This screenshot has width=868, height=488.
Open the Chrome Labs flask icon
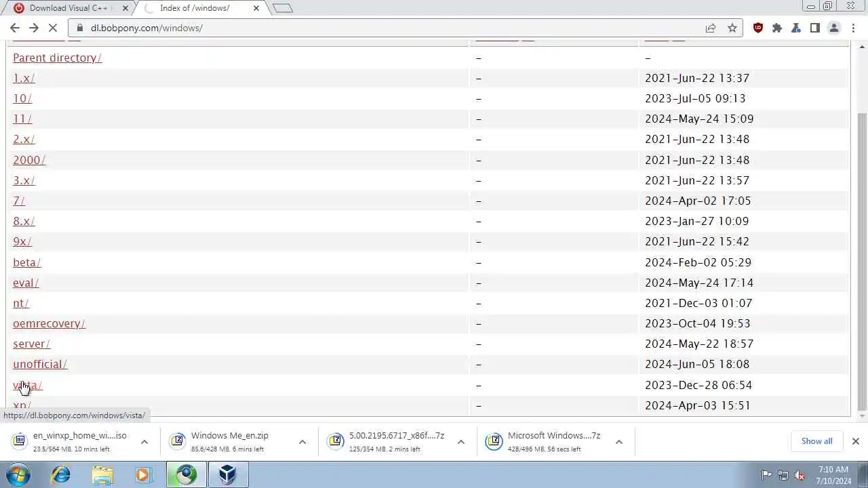click(x=796, y=28)
